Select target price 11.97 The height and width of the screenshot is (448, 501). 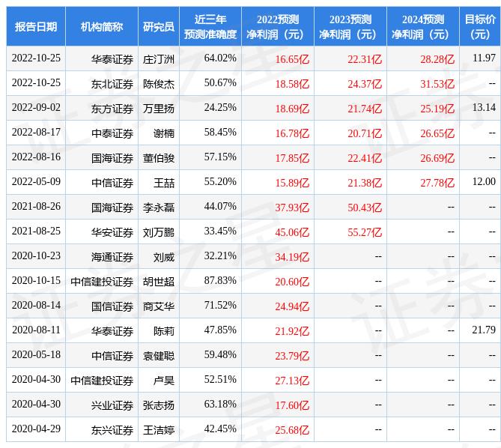pos(484,58)
